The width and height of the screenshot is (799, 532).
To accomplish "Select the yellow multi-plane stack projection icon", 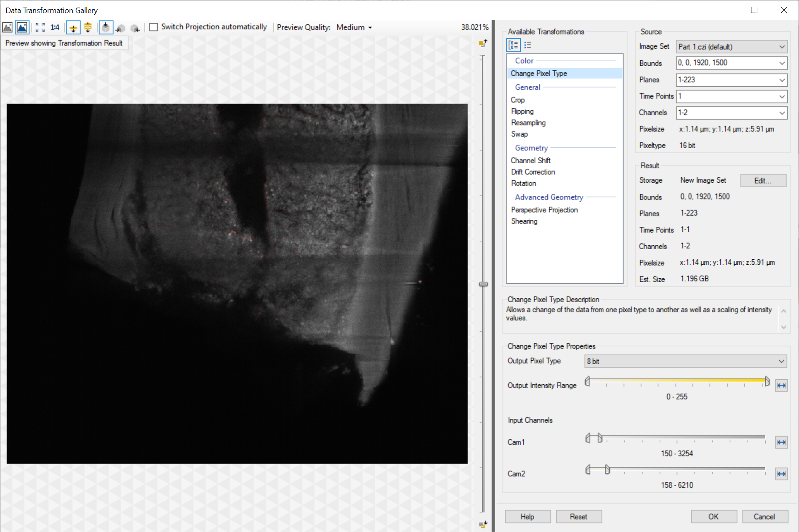I will pyautogui.click(x=88, y=28).
